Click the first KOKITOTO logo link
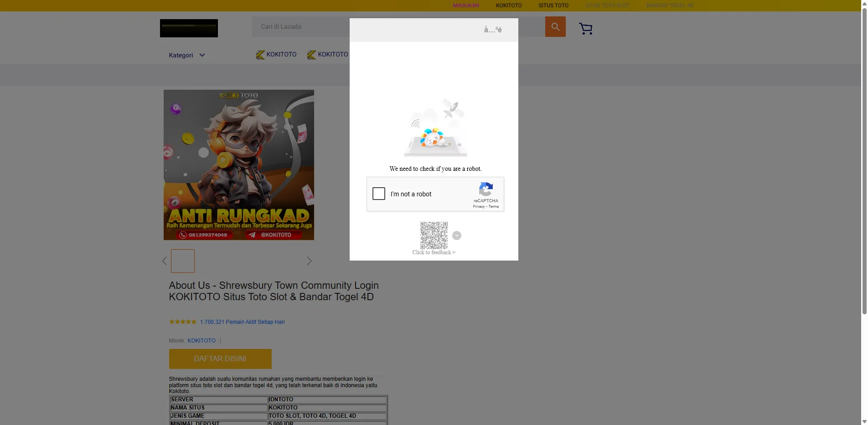 tap(276, 55)
